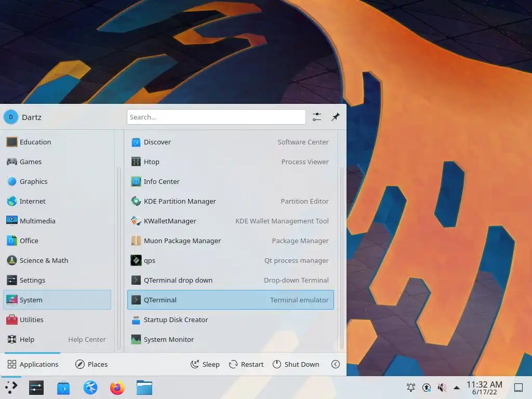Open System Settings from the taskbar
This screenshot has width=532, height=399.
pos(36,388)
